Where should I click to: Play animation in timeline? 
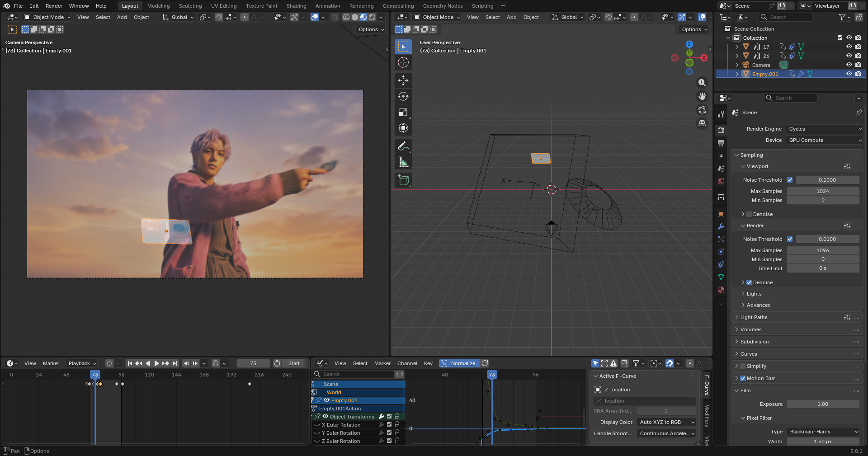156,363
